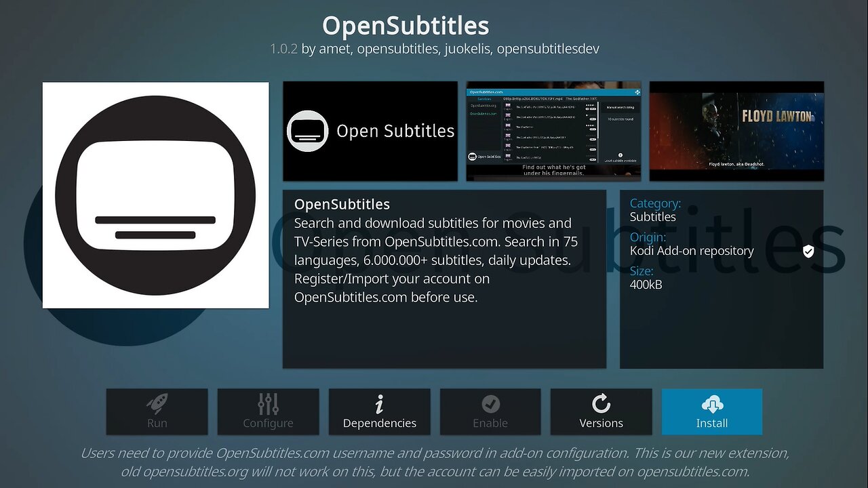Click the greyed-out Run button
Image resolution: width=868 pixels, height=488 pixels.
[157, 411]
